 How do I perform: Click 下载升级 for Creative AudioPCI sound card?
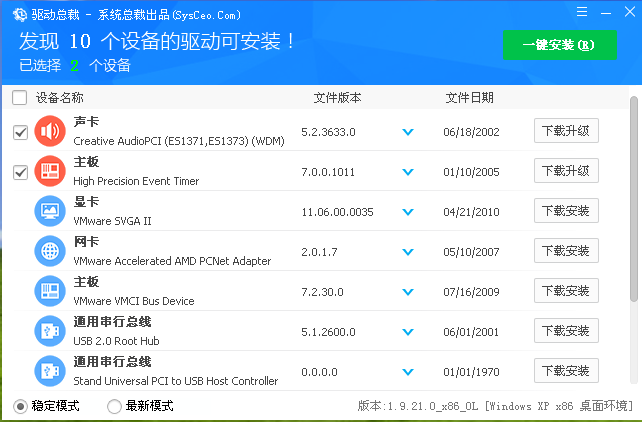pos(566,131)
